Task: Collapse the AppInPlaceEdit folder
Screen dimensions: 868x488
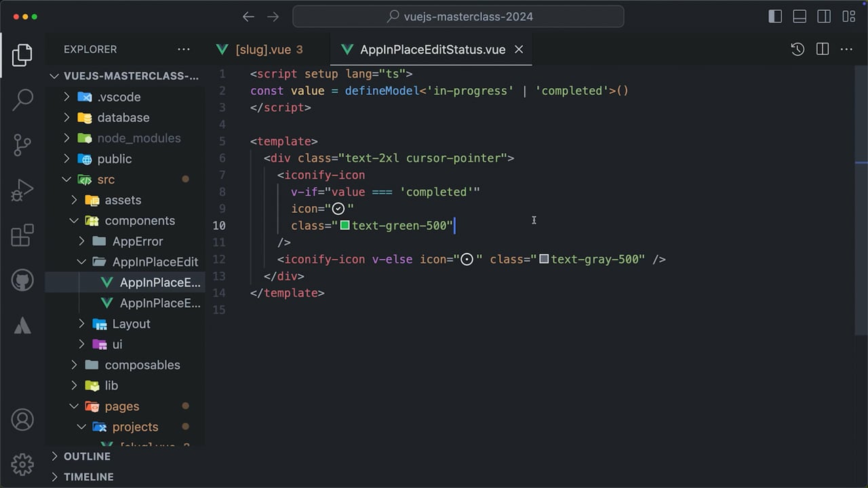Action: [x=125, y=262]
